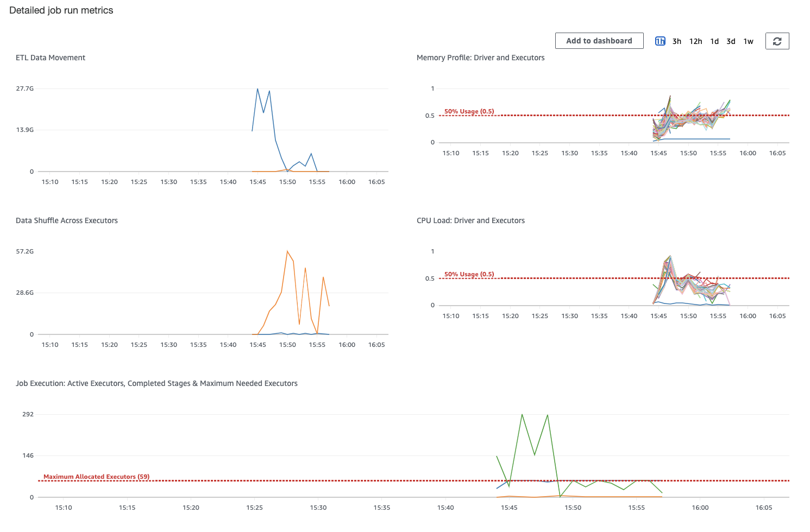Screen dimensions: 810x532
Task: Select the 1d time range
Action: pos(714,41)
